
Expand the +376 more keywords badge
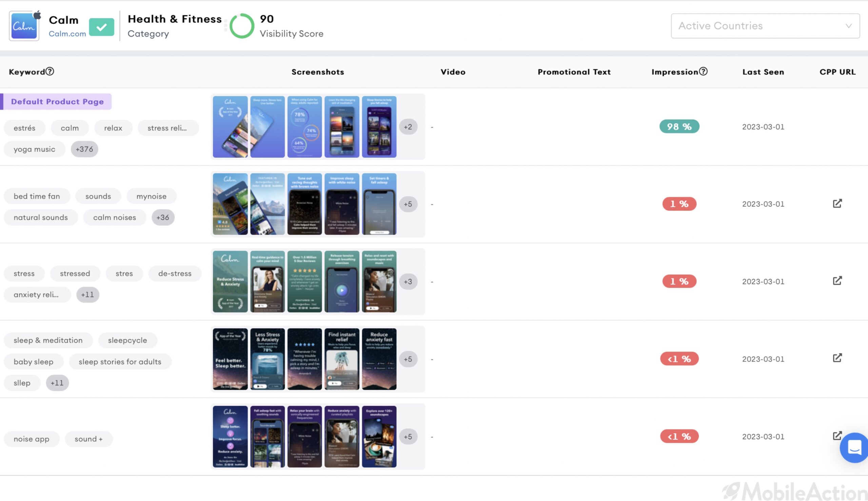[x=84, y=149]
